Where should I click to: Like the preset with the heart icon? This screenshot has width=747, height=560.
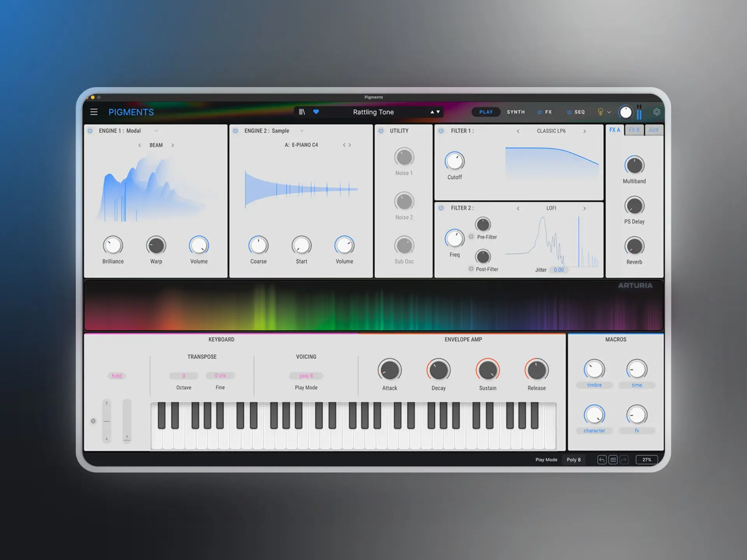tap(316, 112)
